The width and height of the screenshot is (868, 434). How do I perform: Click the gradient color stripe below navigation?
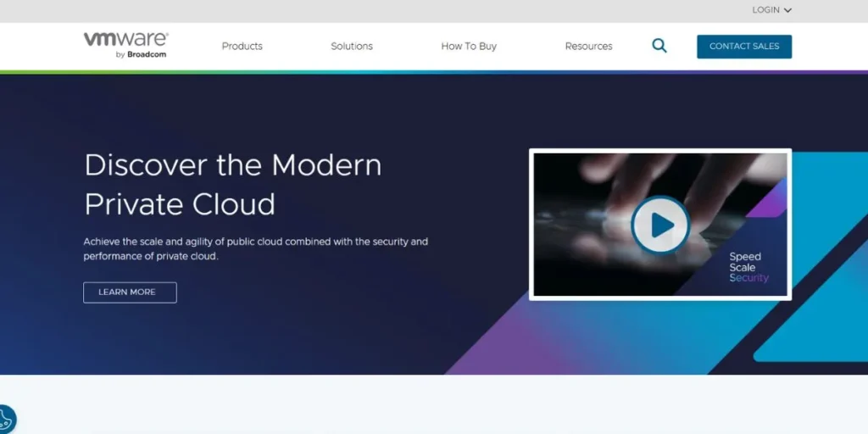click(434, 72)
